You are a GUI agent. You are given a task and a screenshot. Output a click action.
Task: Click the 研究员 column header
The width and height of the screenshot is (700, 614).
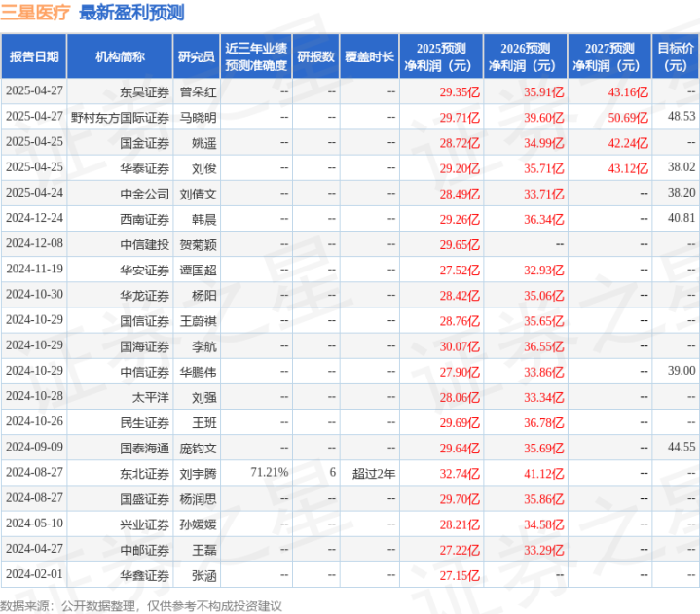[197, 56]
